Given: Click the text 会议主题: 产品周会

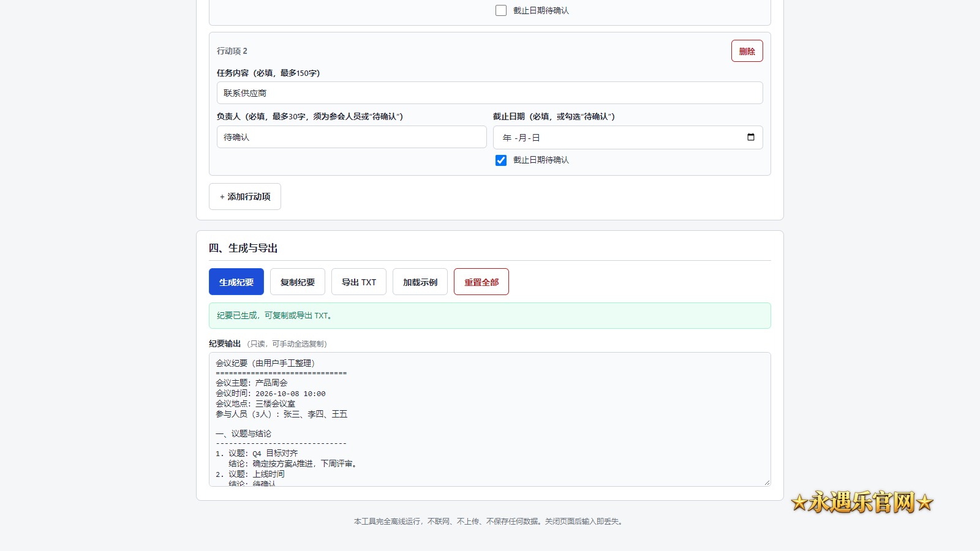Looking at the screenshot, I should tap(251, 383).
